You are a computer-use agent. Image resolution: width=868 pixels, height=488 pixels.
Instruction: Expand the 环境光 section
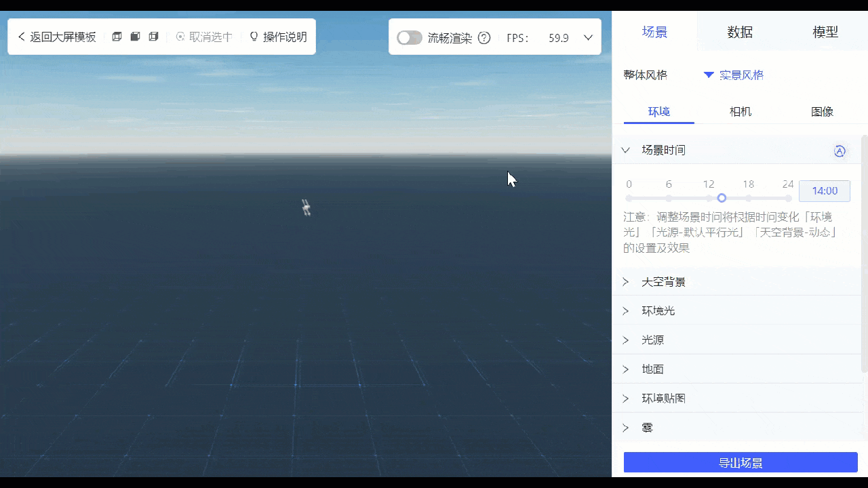pos(736,311)
